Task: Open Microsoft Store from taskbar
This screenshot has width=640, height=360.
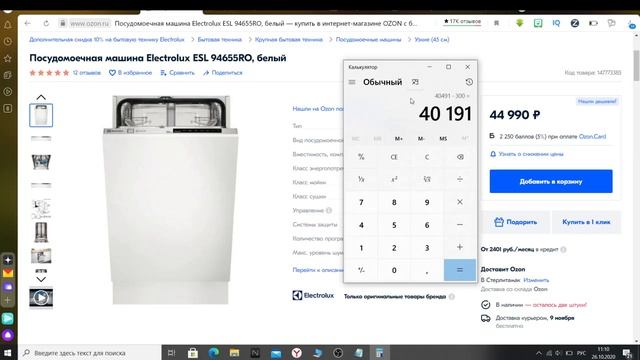Action: click(193, 353)
